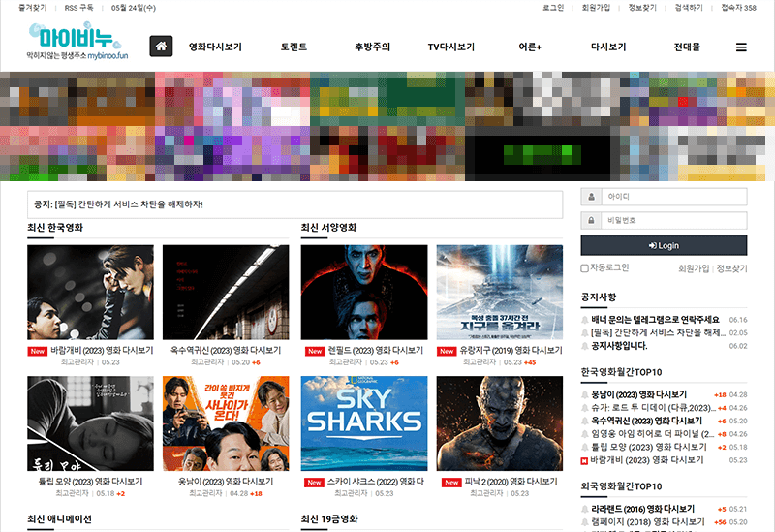Open 슈가: 로드 투 디데이 TOP10 entry
The width and height of the screenshot is (775, 532).
click(653, 408)
